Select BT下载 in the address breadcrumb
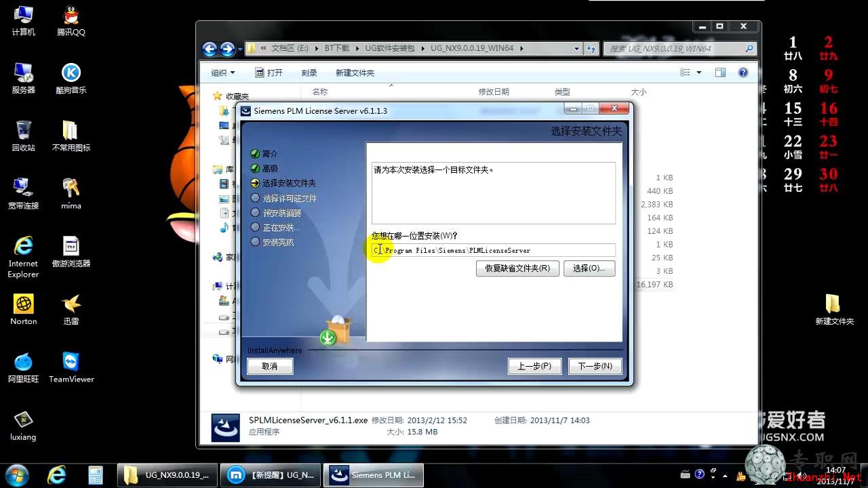This screenshot has height=488, width=868. (x=337, y=49)
